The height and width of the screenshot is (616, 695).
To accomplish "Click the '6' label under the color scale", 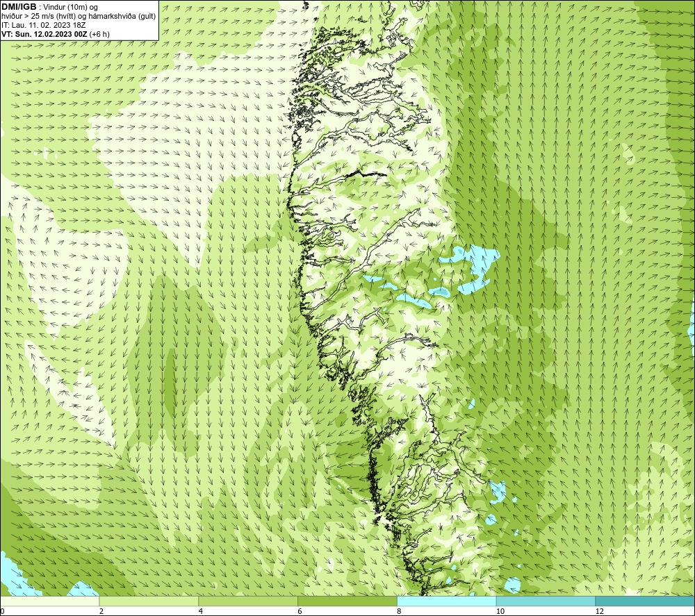I will (300, 612).
